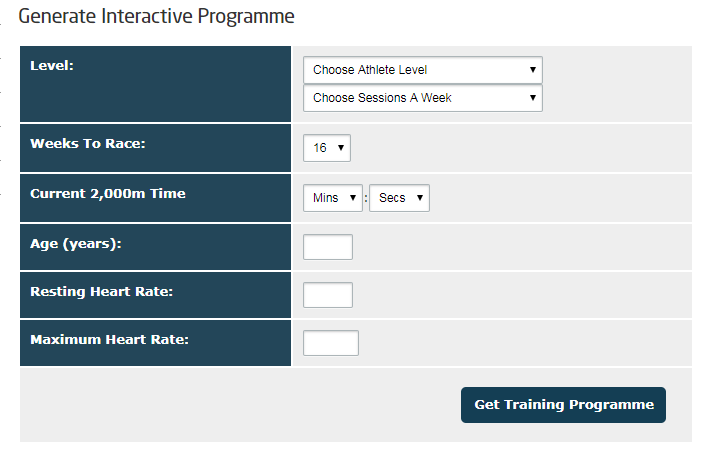This screenshot has width=704, height=452.
Task: Click the Current 2,000m Time label
Action: pos(108,193)
